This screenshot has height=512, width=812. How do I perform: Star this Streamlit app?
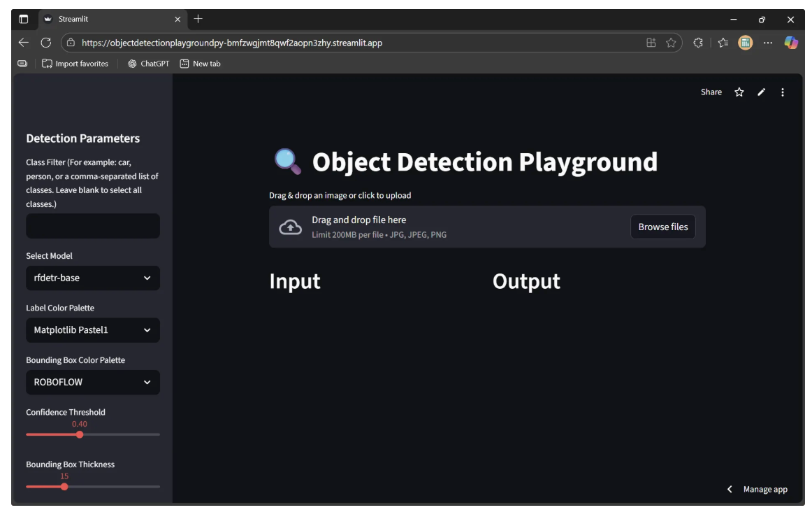tap(739, 92)
